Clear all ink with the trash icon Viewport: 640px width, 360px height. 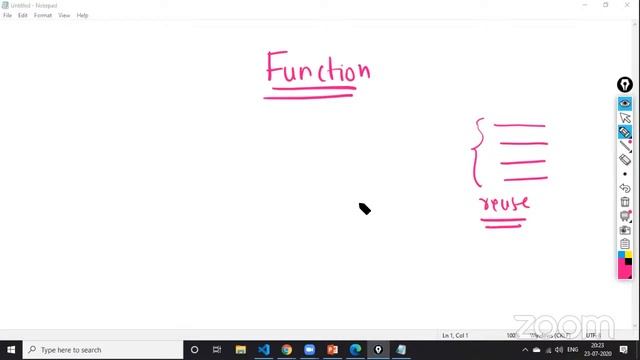(624, 202)
